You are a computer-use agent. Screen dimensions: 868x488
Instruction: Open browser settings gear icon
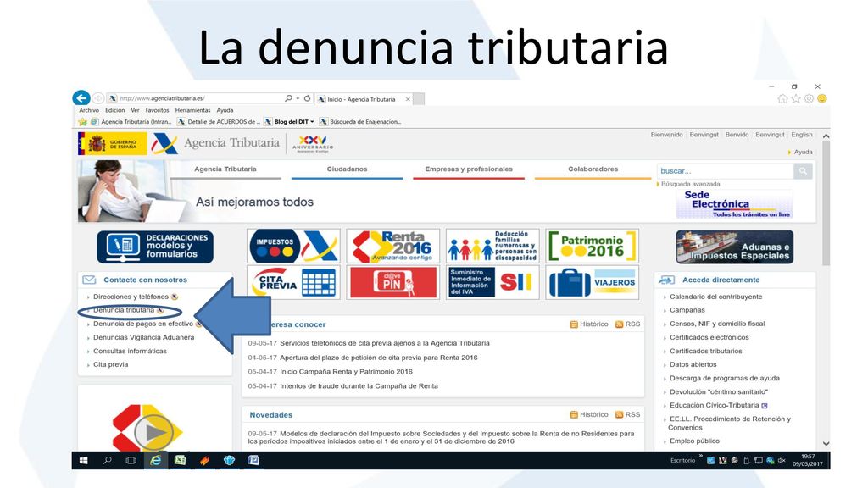pyautogui.click(x=809, y=98)
